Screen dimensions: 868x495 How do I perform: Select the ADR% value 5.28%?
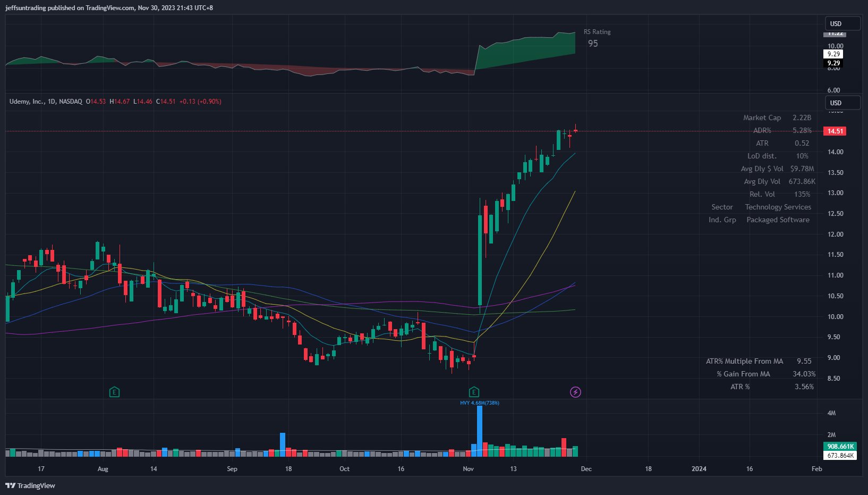click(x=802, y=131)
